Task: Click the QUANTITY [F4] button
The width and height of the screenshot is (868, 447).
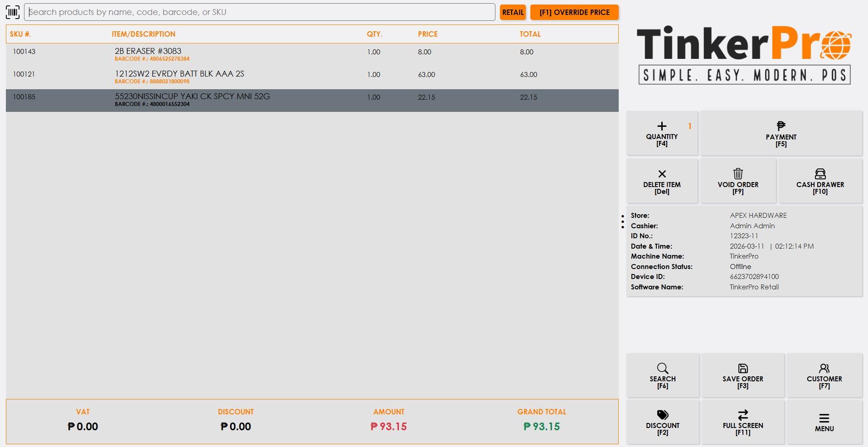Action: click(662, 133)
